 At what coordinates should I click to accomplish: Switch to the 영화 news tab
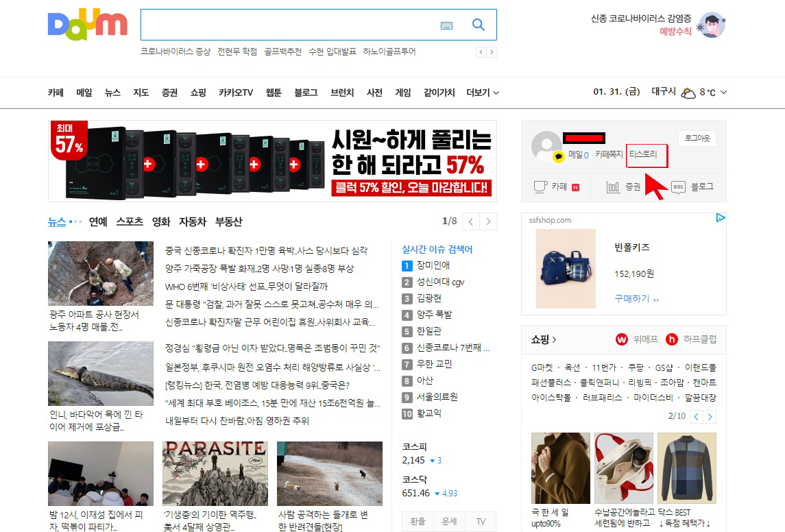coord(161,221)
